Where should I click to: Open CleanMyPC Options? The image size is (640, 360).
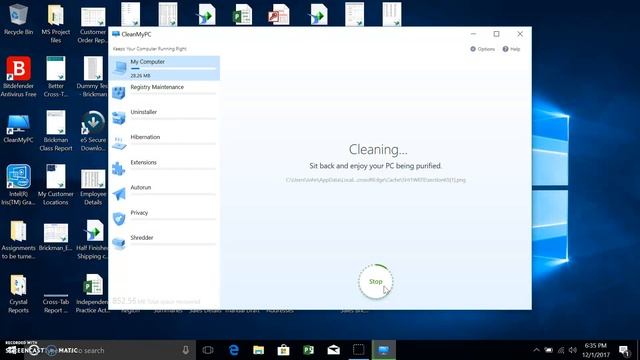pos(482,49)
